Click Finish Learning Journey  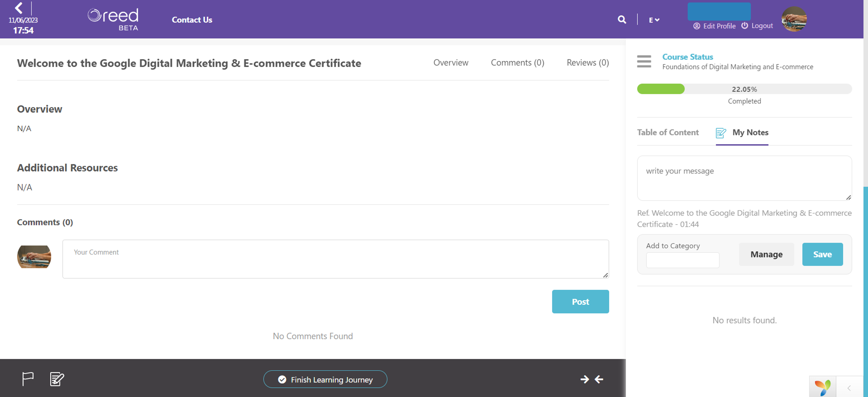coord(325,379)
